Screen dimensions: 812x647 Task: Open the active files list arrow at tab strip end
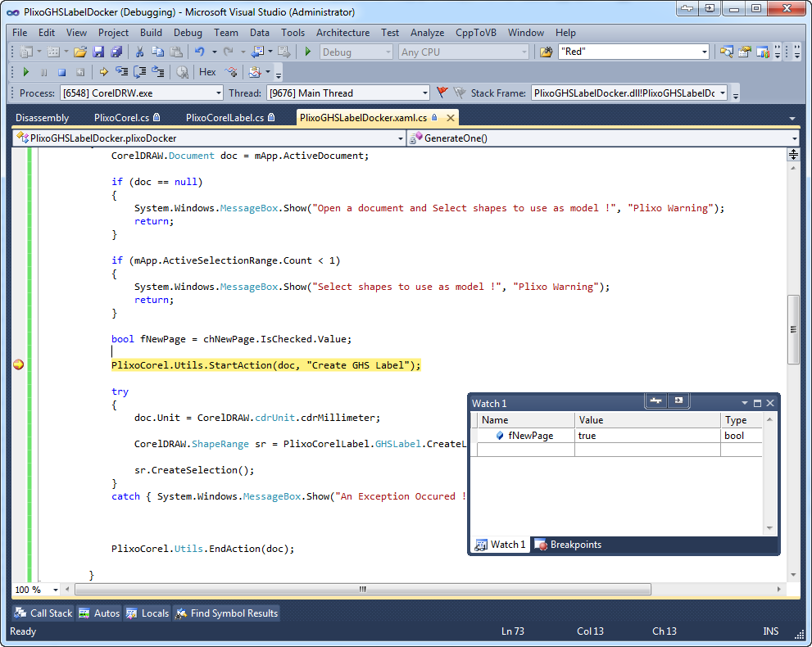(x=792, y=119)
